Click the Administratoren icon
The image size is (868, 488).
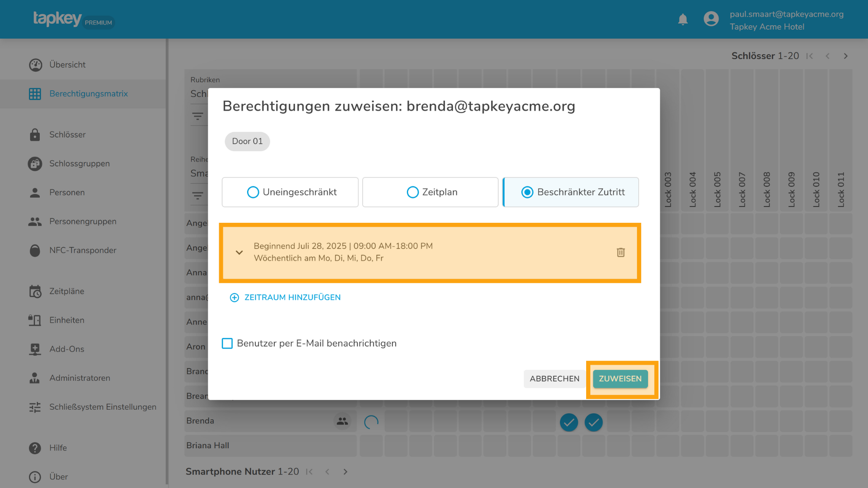[35, 378]
